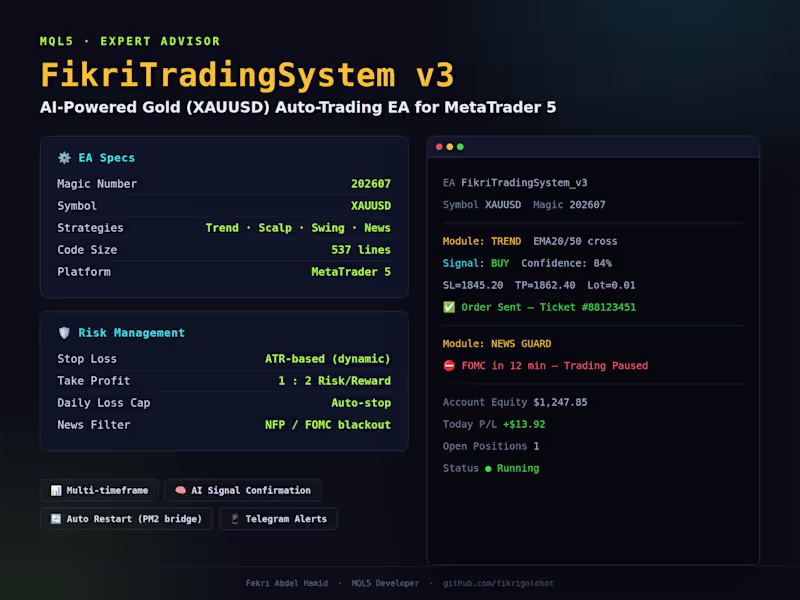Click the 1 : 2 Risk/Reward value
The image size is (800, 600).
pyautogui.click(x=335, y=381)
